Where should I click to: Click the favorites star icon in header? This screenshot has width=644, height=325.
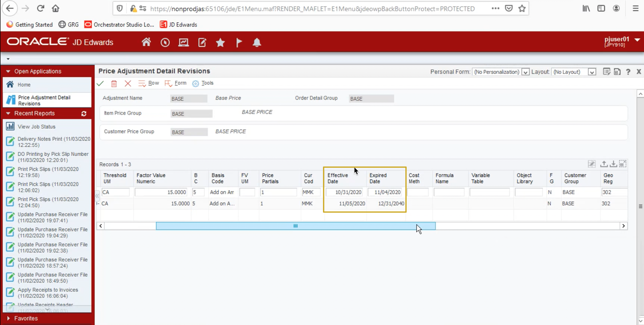point(220,42)
